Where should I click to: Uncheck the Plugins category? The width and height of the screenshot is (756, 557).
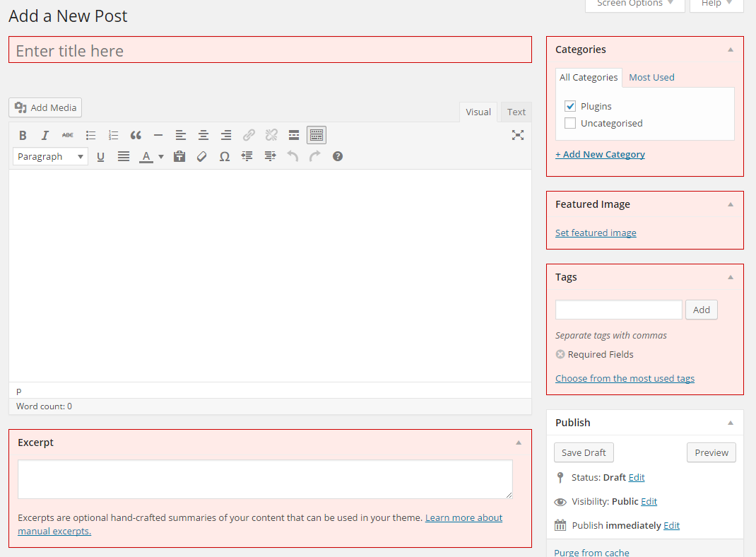(570, 106)
